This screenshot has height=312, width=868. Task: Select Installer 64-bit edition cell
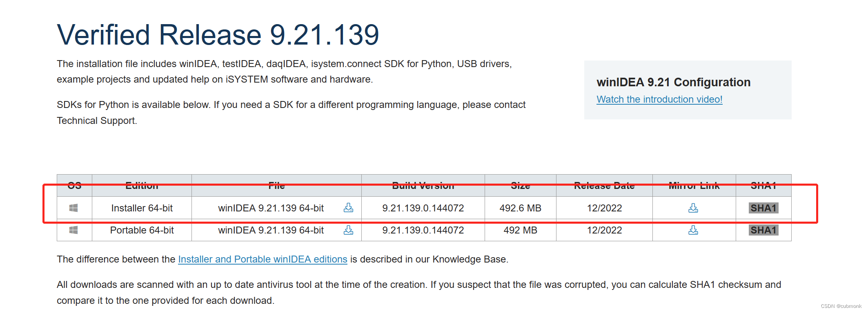point(142,208)
